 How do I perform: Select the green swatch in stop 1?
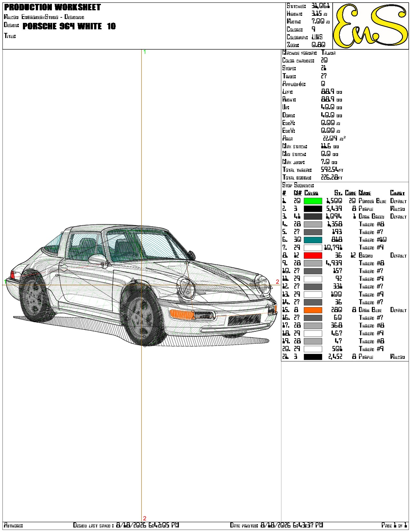click(x=313, y=201)
